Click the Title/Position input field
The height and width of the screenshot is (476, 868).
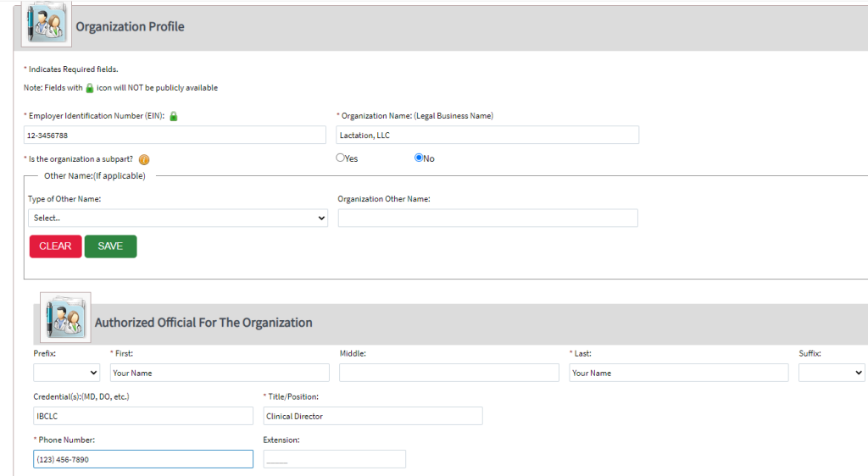(x=373, y=416)
